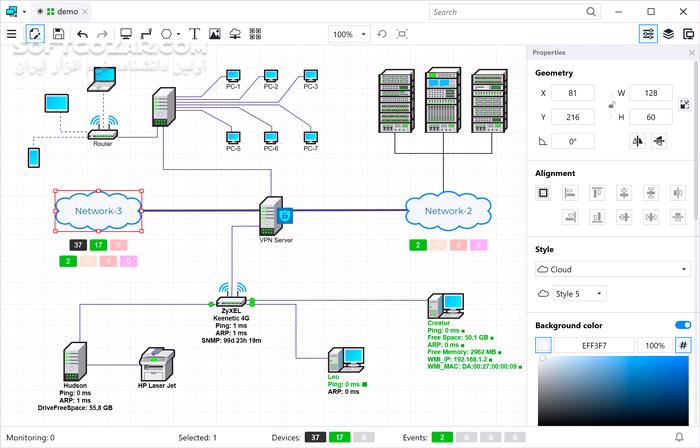
Task: Click the Save diagram icon
Action: [x=58, y=34]
